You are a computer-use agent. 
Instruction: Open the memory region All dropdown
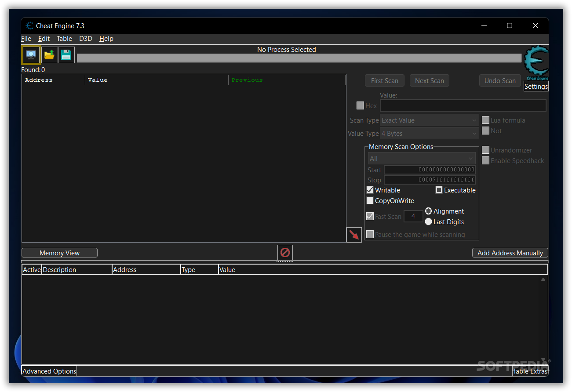point(422,158)
